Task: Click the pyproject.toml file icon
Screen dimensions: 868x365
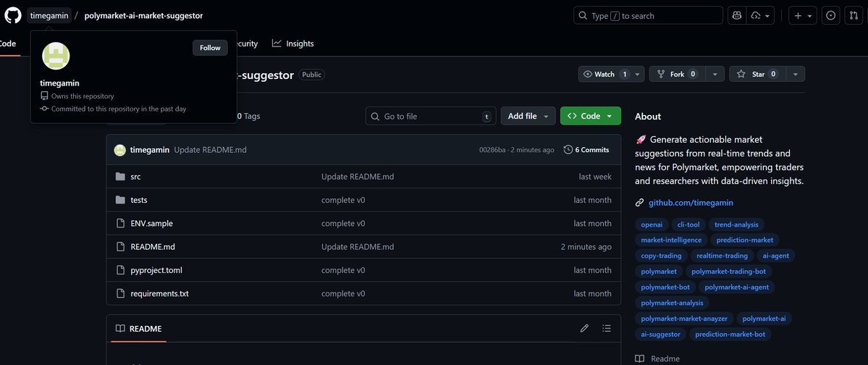Action: pyautogui.click(x=120, y=270)
